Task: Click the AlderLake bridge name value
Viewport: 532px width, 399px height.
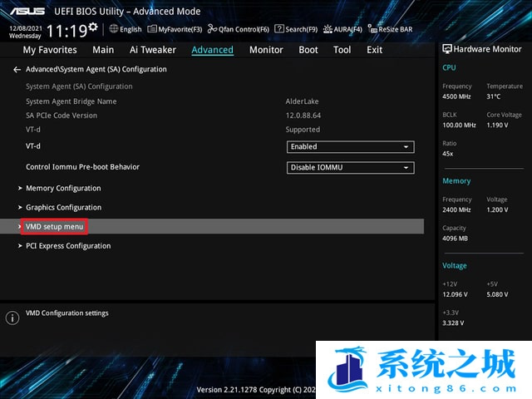Action: pos(302,101)
